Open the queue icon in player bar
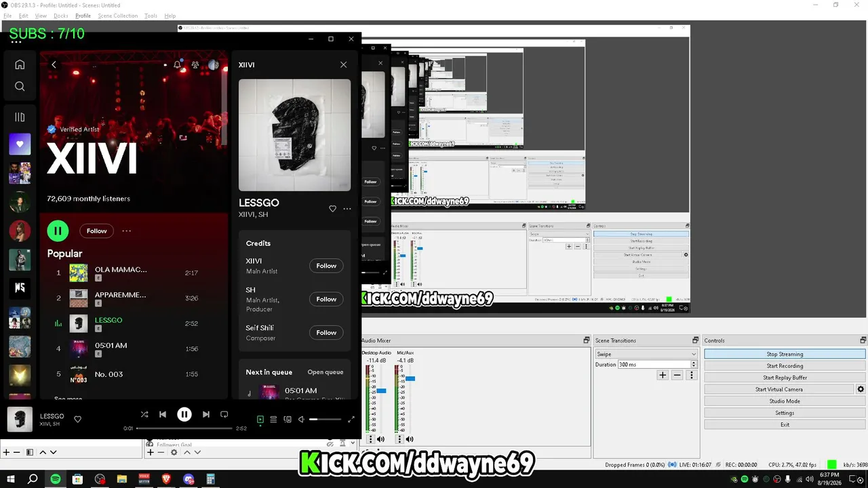The image size is (868, 488). [x=273, y=420]
